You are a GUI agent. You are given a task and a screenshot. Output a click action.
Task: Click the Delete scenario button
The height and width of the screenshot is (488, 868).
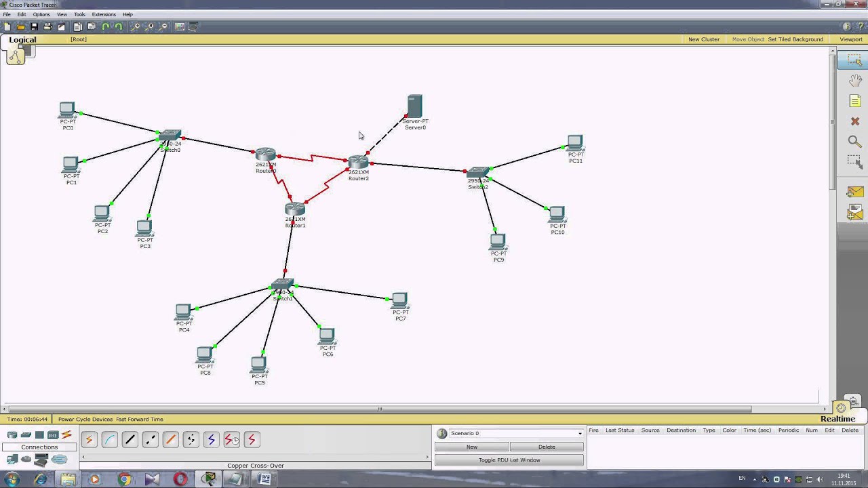click(547, 447)
